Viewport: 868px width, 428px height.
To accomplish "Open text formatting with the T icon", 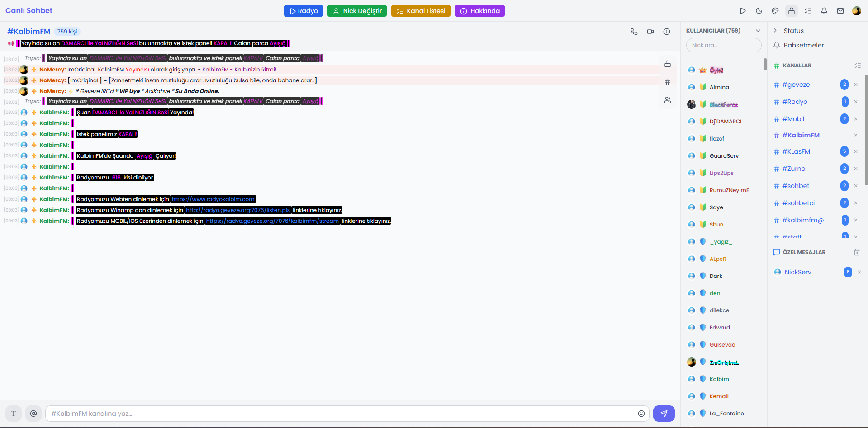I will point(13,413).
